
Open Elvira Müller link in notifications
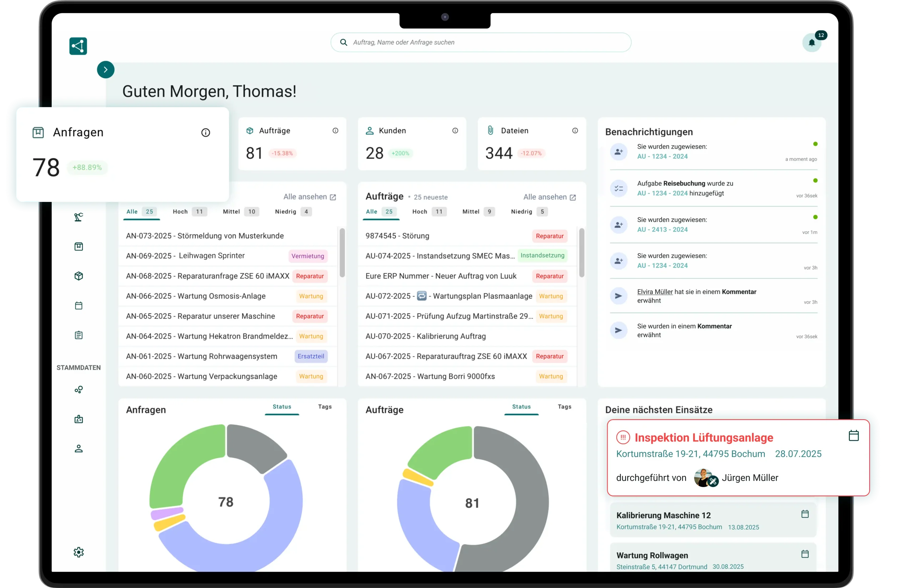click(x=655, y=292)
